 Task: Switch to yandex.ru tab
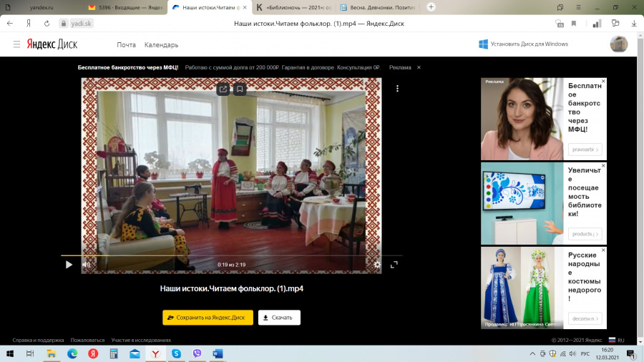coord(41,7)
